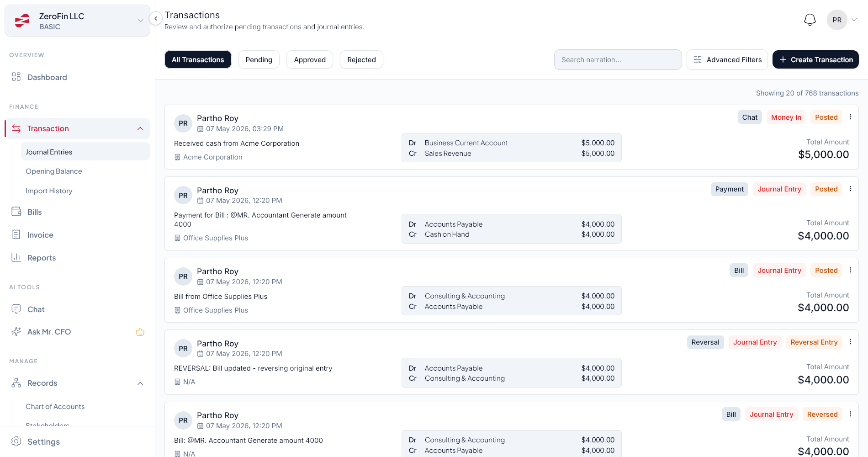Image resolution: width=868 pixels, height=457 pixels.
Task: Expand the ZeroFin LLC company switcher
Action: [x=141, y=21]
